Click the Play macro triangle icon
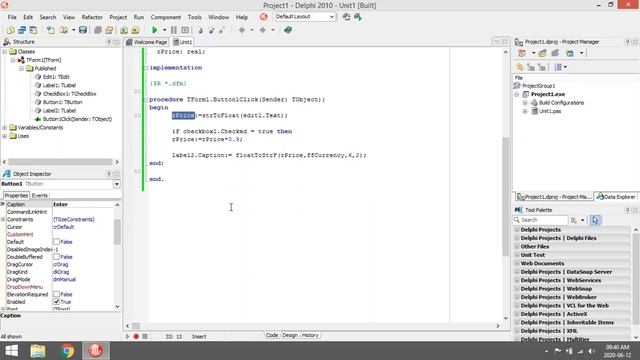This screenshot has height=360, width=640. [x=127, y=336]
